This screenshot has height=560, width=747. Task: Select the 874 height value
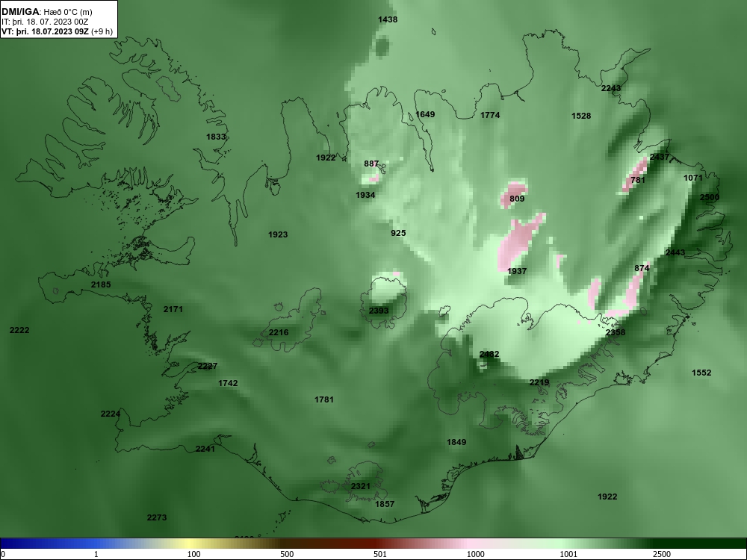642,268
